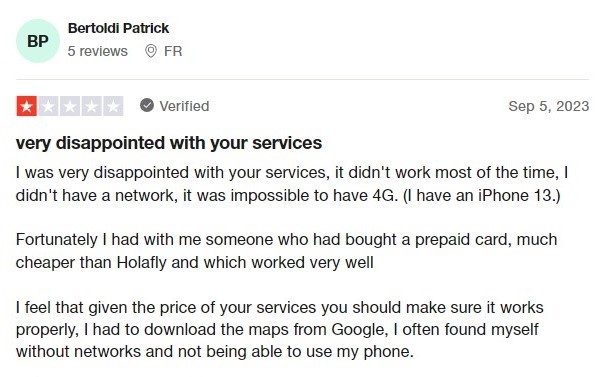This screenshot has width=606, height=377.
Task: Click the fourth grey star
Action: (x=92, y=106)
